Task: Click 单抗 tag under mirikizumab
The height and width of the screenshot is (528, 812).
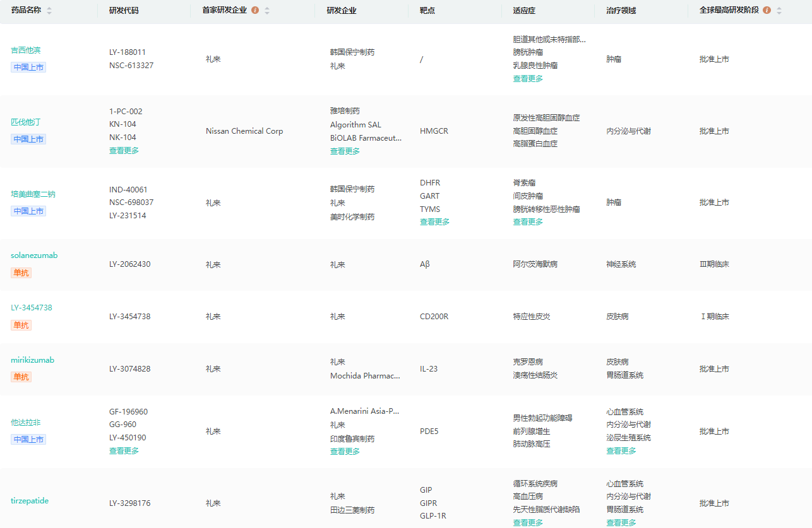Action: click(21, 377)
